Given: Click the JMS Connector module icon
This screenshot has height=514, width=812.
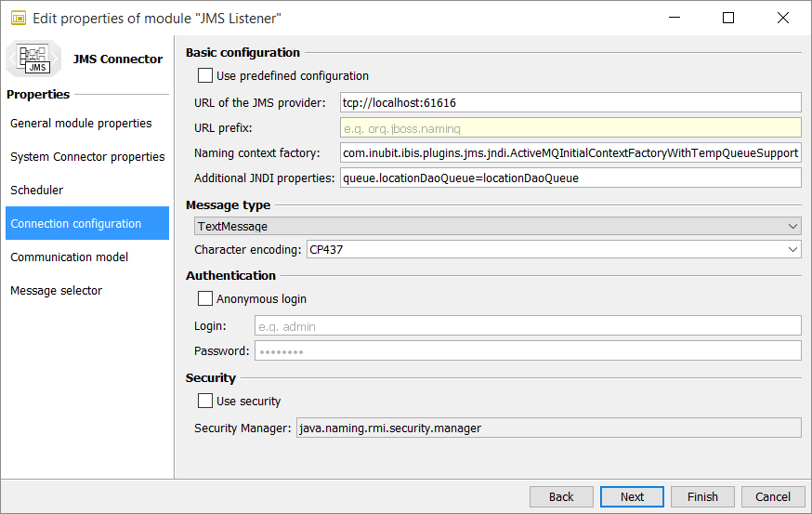Looking at the screenshot, I should click(34, 59).
